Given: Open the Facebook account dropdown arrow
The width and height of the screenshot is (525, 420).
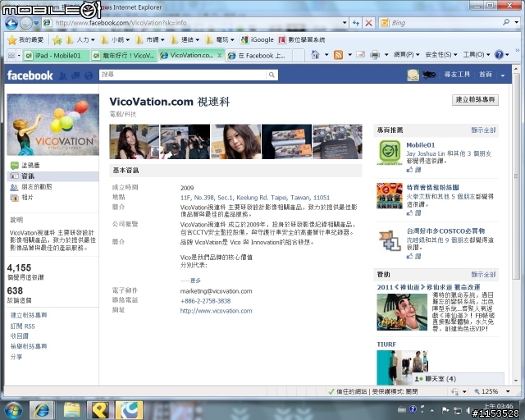Looking at the screenshot, I should 503,75.
